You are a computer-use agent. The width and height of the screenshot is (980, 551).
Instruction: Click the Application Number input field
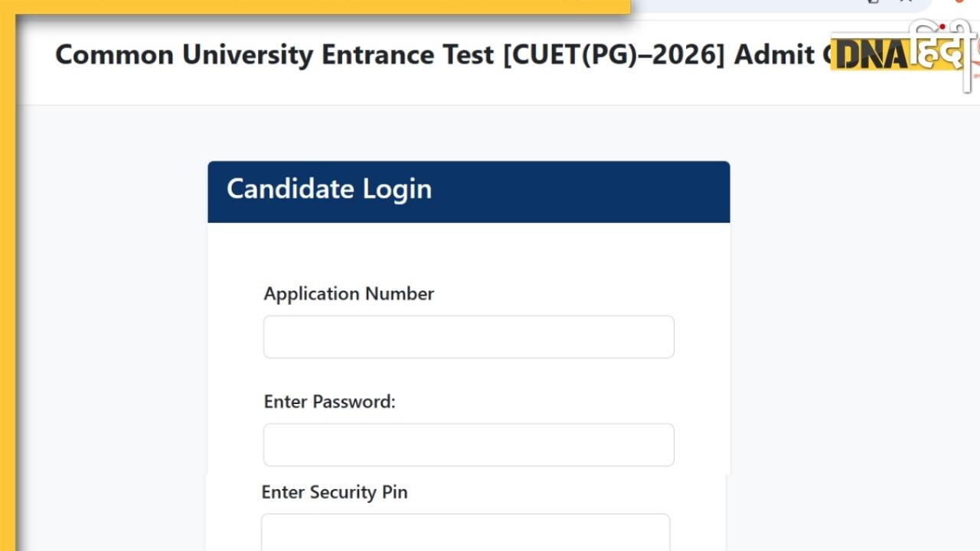(469, 337)
